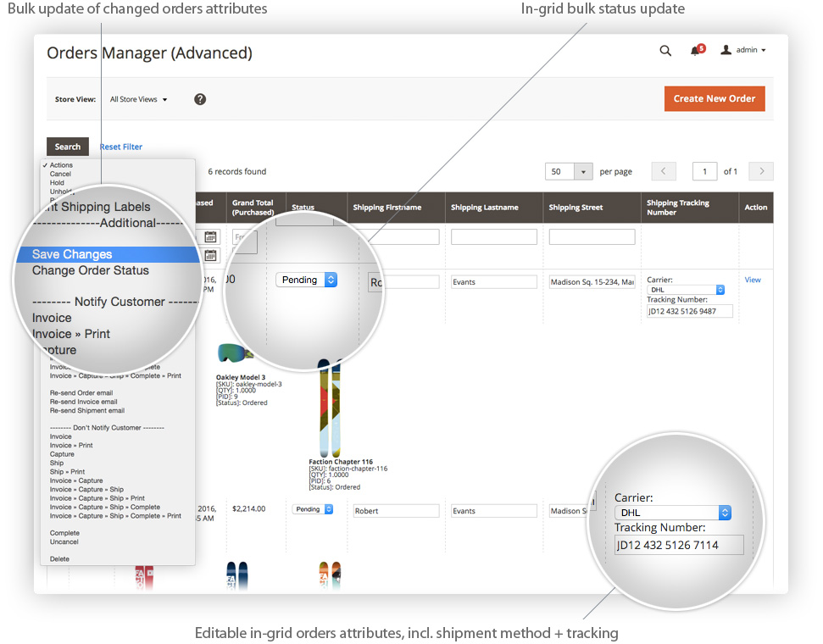Select Invoice » Capture » Ship under Don't Notify Customer
The width and height of the screenshot is (823, 644).
point(86,489)
